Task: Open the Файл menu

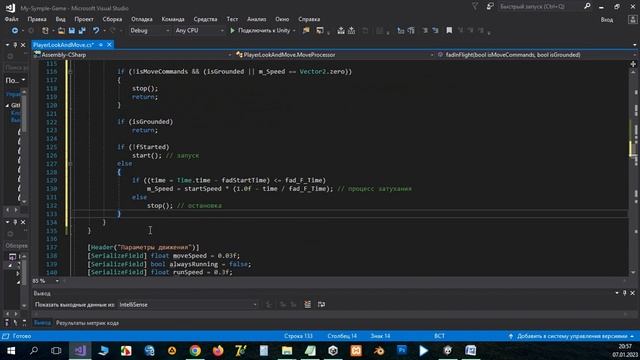Action: point(11,19)
